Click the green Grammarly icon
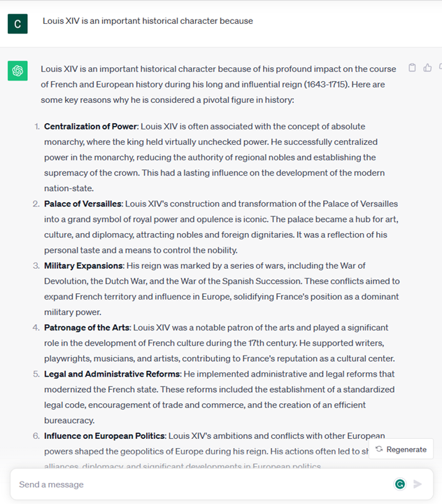The width and height of the screenshot is (442, 504). coord(400,484)
